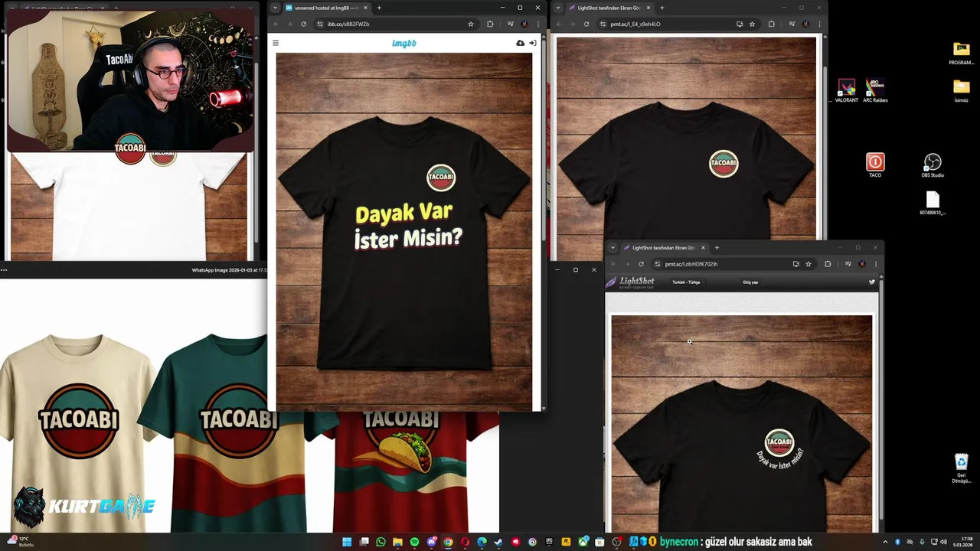Image resolution: width=980 pixels, height=551 pixels.
Task: Open the Geri Dönüşüm recycle bin
Action: pos(962,468)
